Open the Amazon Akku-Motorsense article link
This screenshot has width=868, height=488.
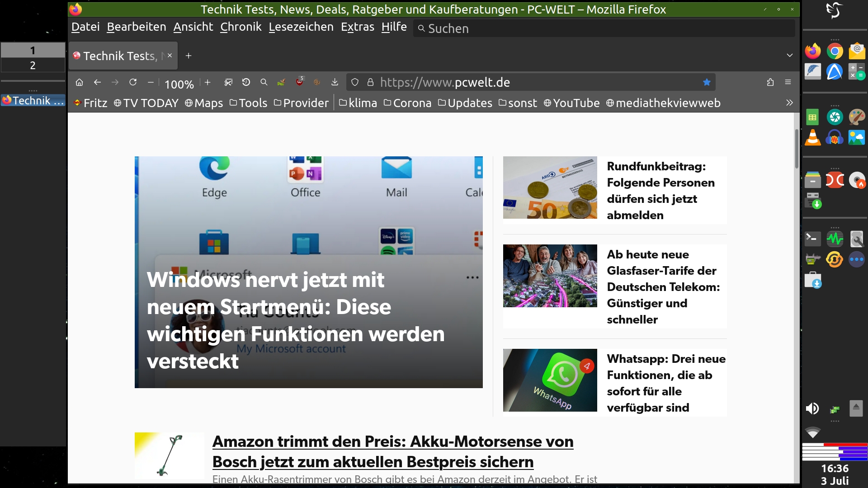click(393, 451)
